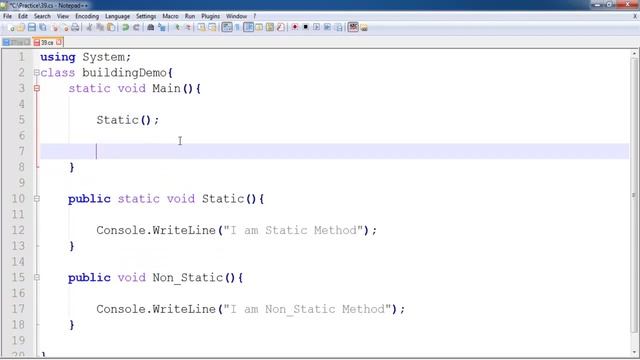Open the Macro menu
This screenshot has width=640, height=360.
[170, 16]
